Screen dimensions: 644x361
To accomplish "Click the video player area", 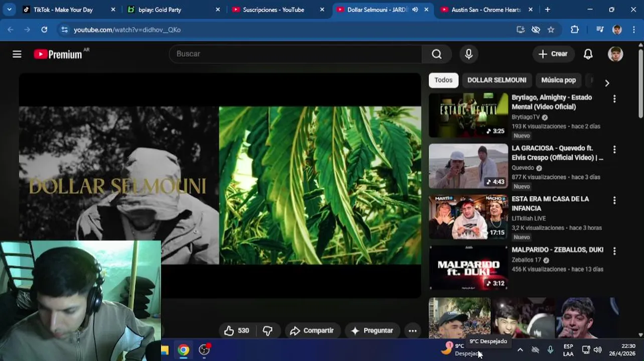I will (220, 185).
